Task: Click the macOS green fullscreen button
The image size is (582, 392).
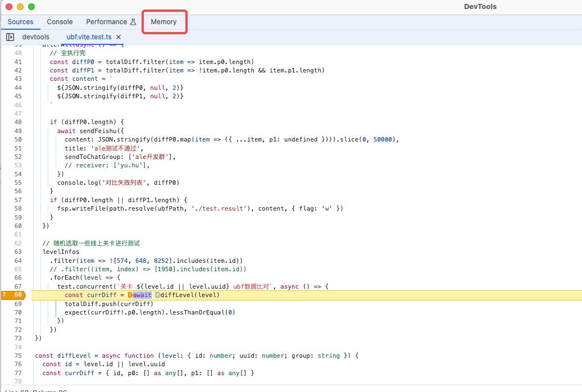Action: [x=31, y=7]
